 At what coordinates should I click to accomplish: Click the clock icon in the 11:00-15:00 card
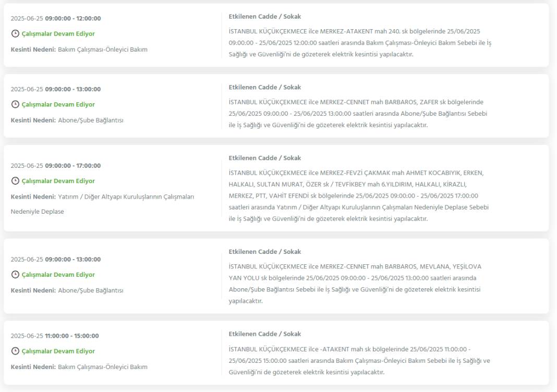coord(15,351)
